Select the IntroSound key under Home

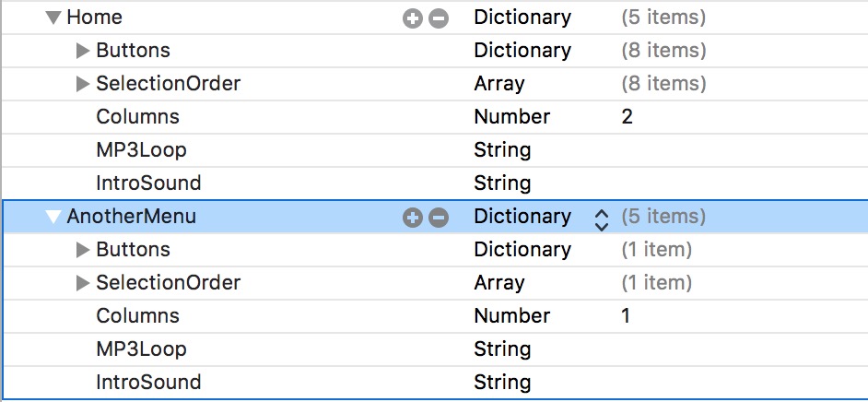148,183
